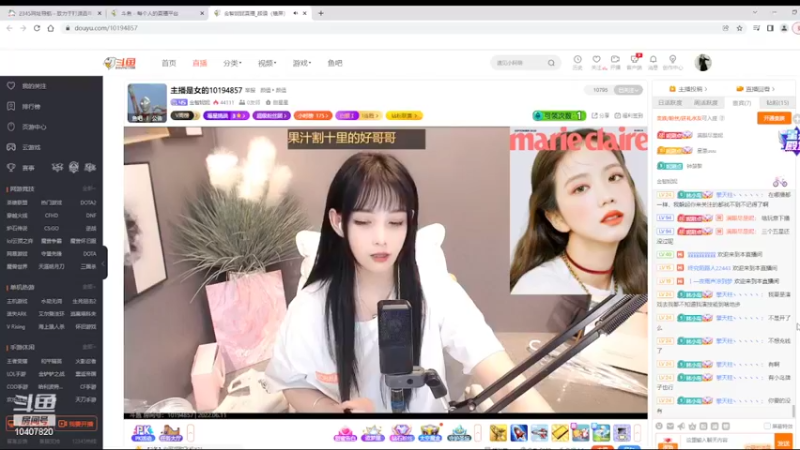Viewport: 800px width, 450px height.
Task: Click the search magnifier icon
Action: click(x=551, y=63)
